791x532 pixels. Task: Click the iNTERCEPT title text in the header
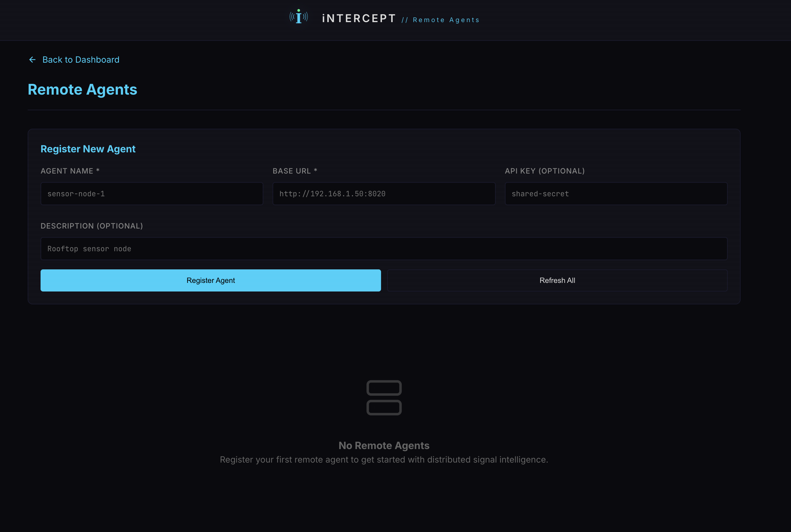click(x=359, y=18)
